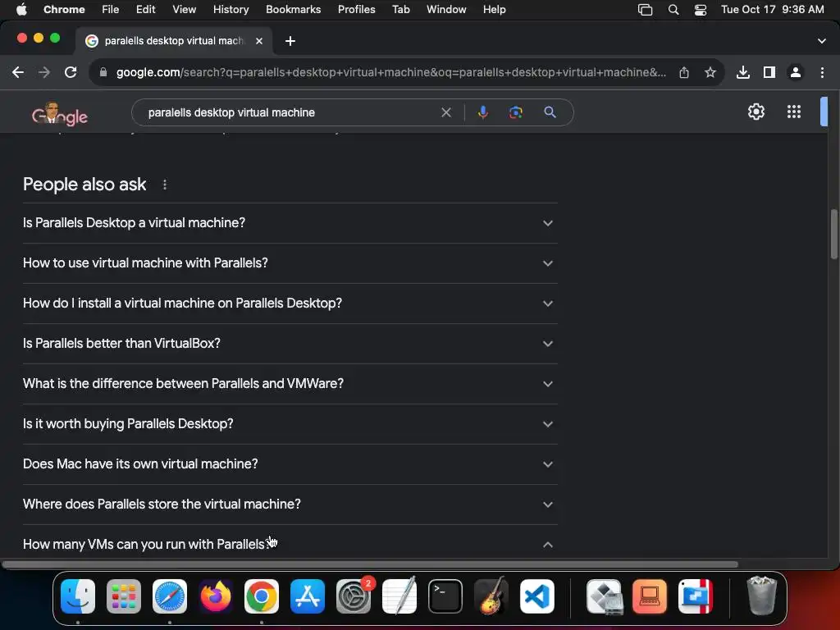This screenshot has width=840, height=630.
Task: Open the History menu
Action: pos(231,10)
